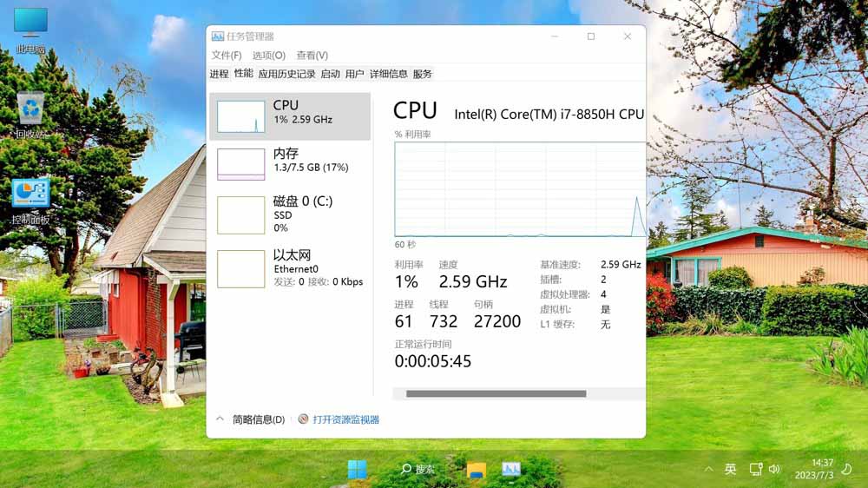This screenshot has width=868, height=488.
Task: Switch to the 详细信息 tab
Action: click(x=388, y=75)
